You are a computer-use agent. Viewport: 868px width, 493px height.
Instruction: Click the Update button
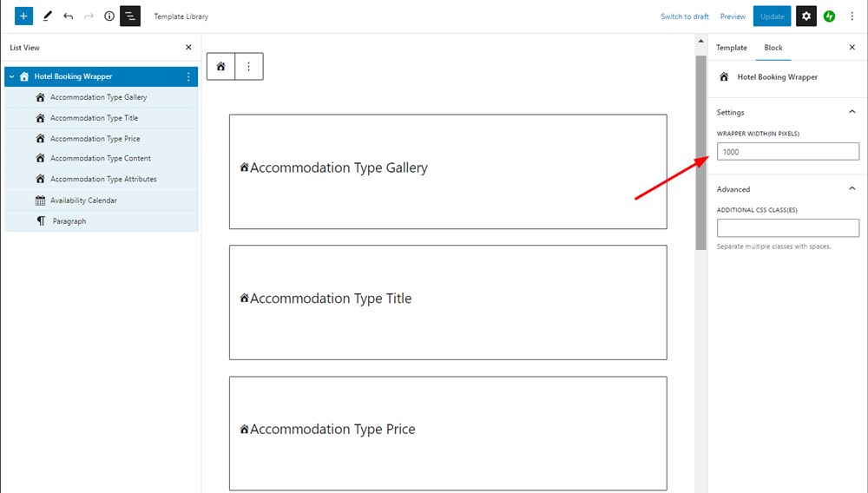[x=773, y=16]
